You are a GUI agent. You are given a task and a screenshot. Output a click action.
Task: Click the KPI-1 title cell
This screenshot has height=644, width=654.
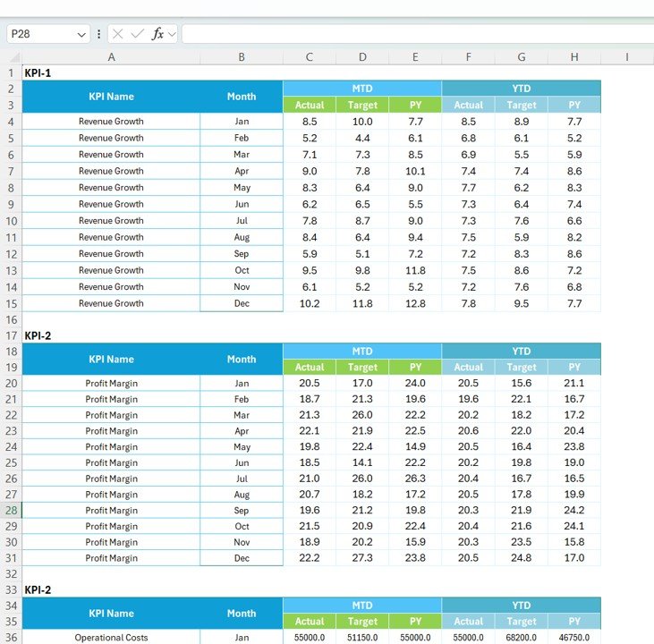coord(38,73)
